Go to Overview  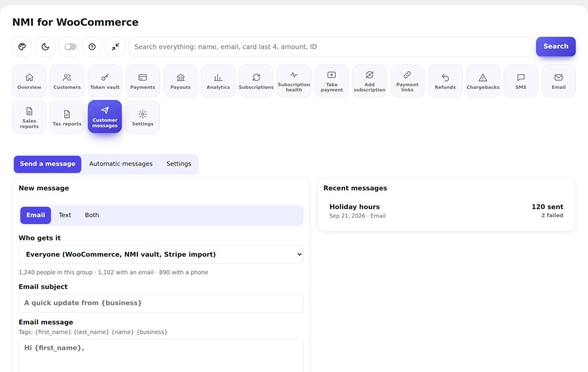29,81
